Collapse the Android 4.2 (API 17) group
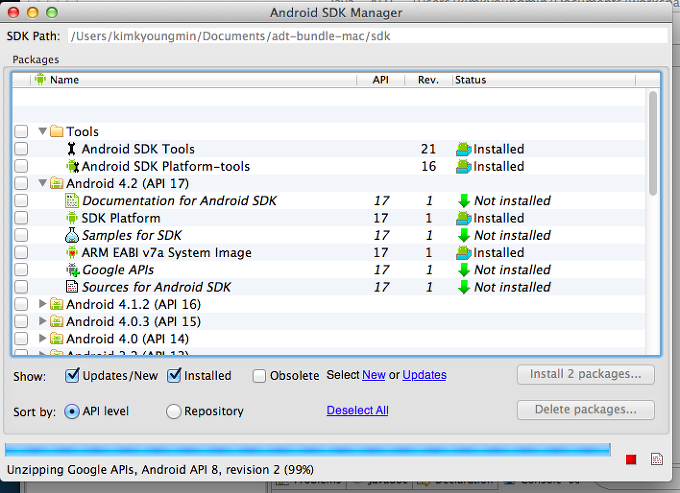 (x=42, y=183)
